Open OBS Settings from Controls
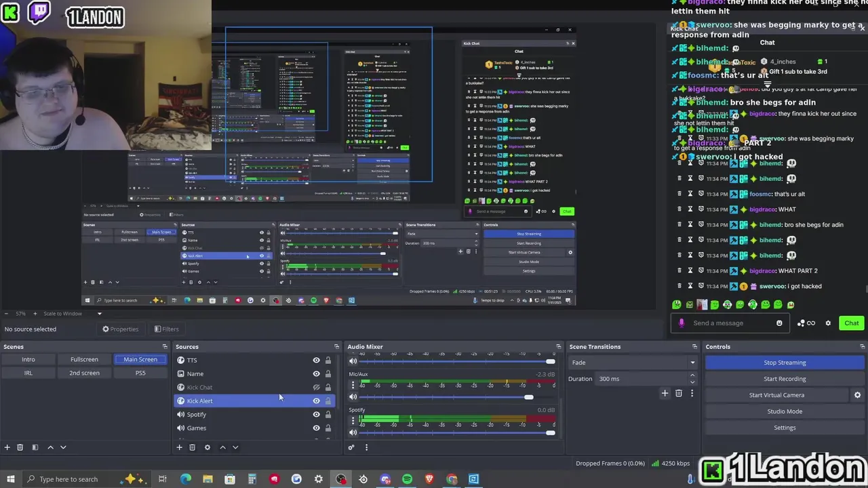The image size is (868, 488). 785,428
